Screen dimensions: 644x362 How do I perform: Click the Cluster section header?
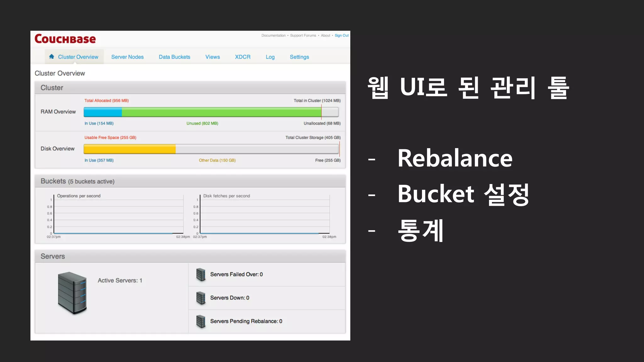pyautogui.click(x=190, y=88)
